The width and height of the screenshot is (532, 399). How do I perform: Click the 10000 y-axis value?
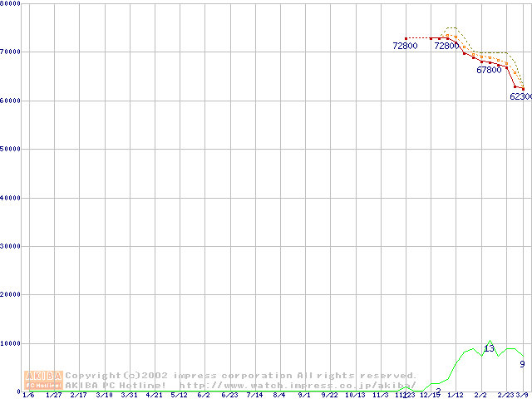click(11, 343)
